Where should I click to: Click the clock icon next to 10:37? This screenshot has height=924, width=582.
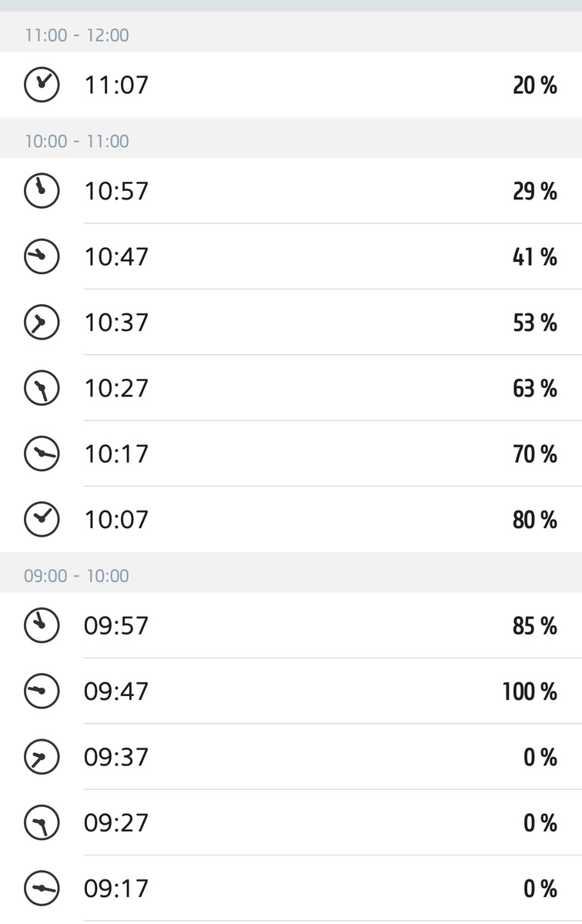point(42,322)
